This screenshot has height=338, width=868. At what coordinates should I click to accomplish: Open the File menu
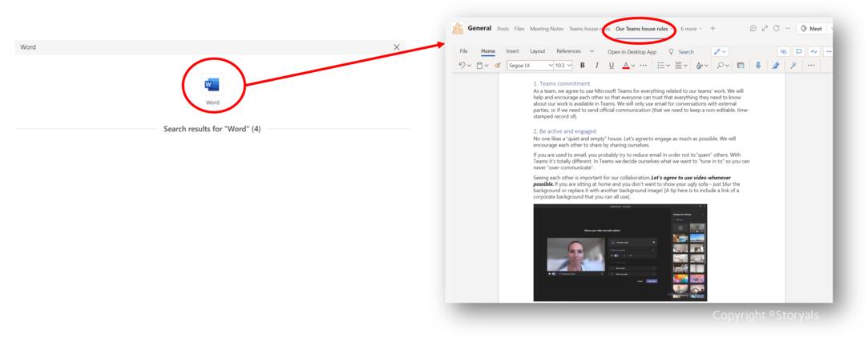point(464,51)
